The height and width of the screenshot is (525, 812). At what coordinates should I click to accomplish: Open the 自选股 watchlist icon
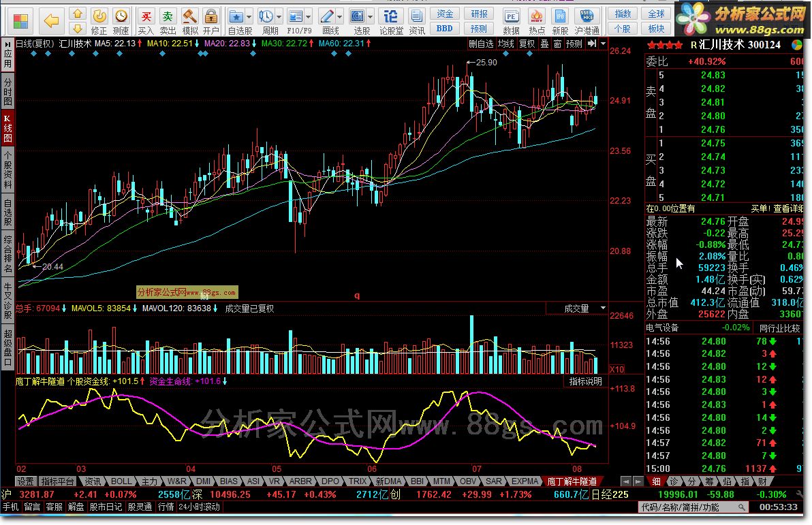(236, 22)
